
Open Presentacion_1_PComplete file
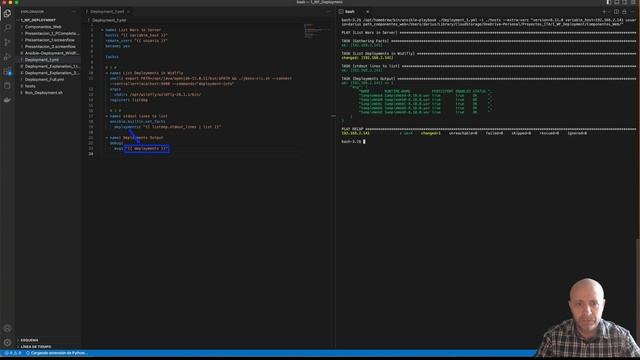click(52, 33)
